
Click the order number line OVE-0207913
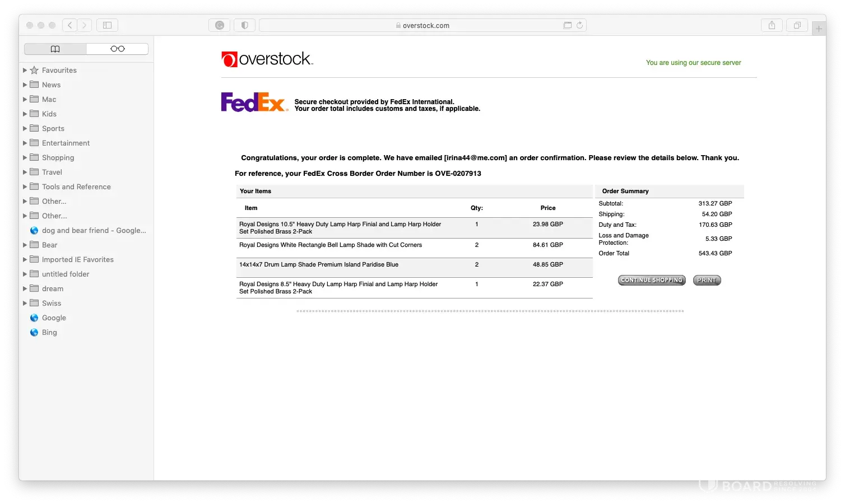(x=358, y=174)
